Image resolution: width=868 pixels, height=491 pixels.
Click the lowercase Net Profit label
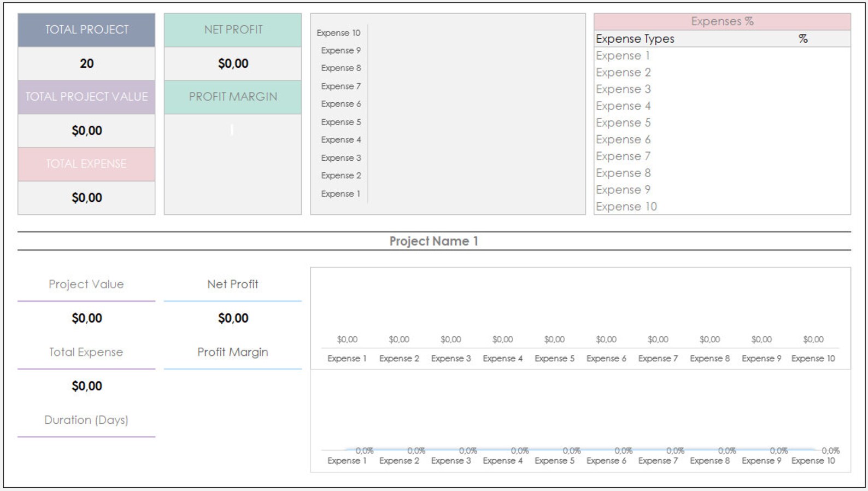[x=233, y=284]
